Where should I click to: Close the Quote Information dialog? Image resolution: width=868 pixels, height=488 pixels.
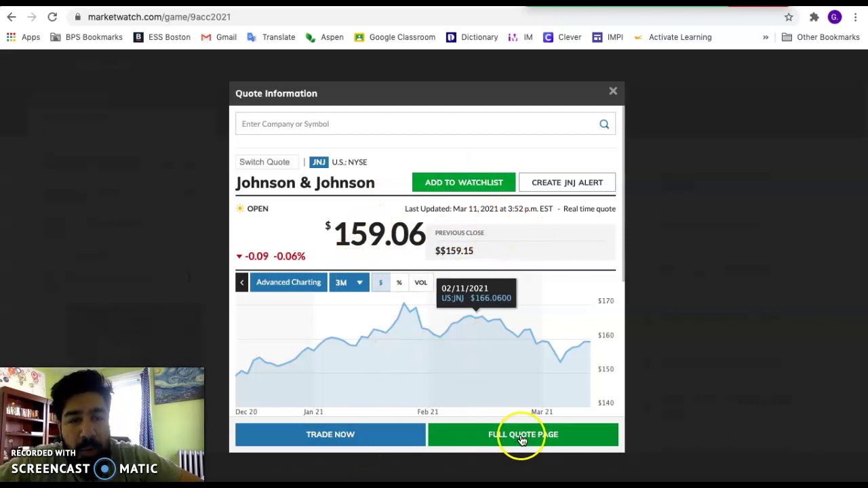click(613, 91)
